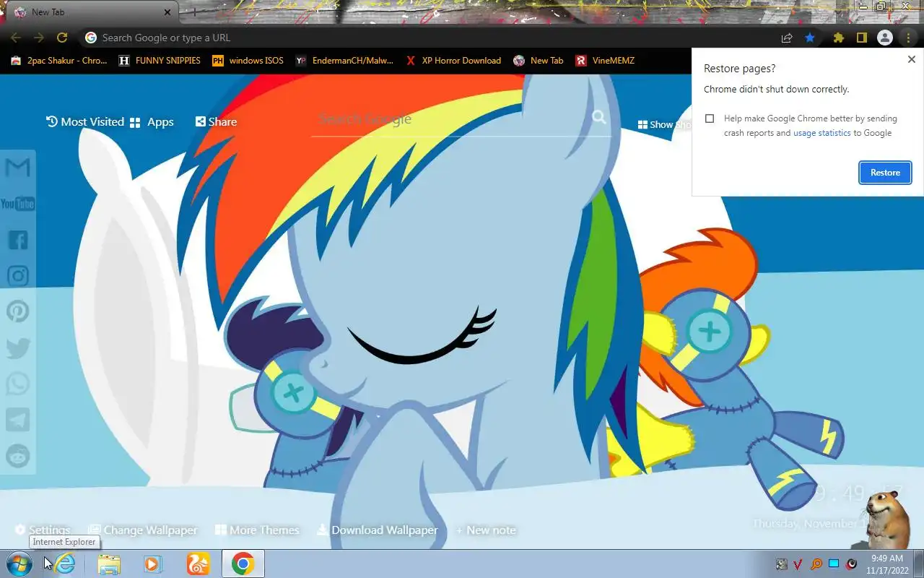Add a New note
The image size is (924, 578).
coord(486,530)
